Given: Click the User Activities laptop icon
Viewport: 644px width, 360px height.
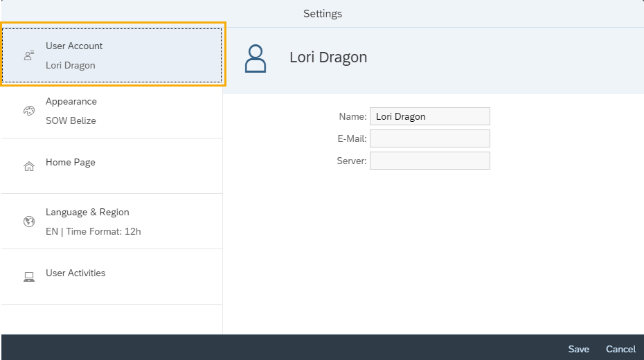Looking at the screenshot, I should pyautogui.click(x=29, y=277).
